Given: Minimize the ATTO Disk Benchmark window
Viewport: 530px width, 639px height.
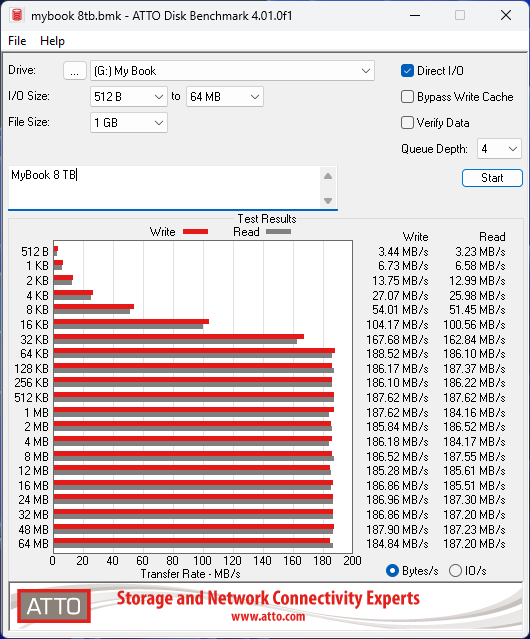Looking at the screenshot, I should click(415, 15).
